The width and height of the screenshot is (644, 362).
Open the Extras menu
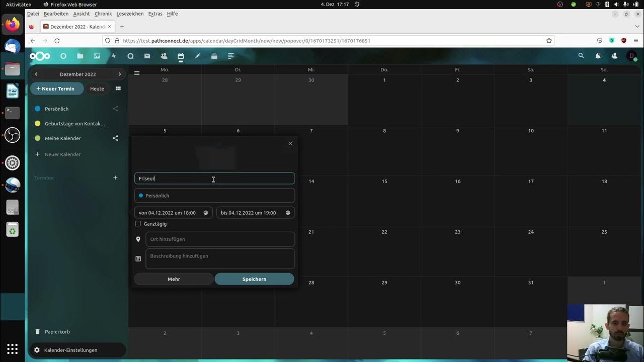click(x=155, y=14)
